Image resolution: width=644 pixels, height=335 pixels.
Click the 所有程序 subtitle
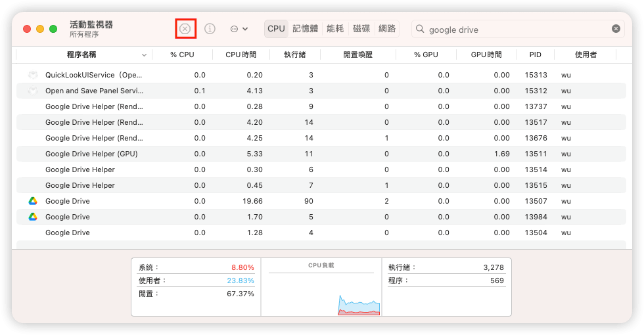tap(84, 34)
